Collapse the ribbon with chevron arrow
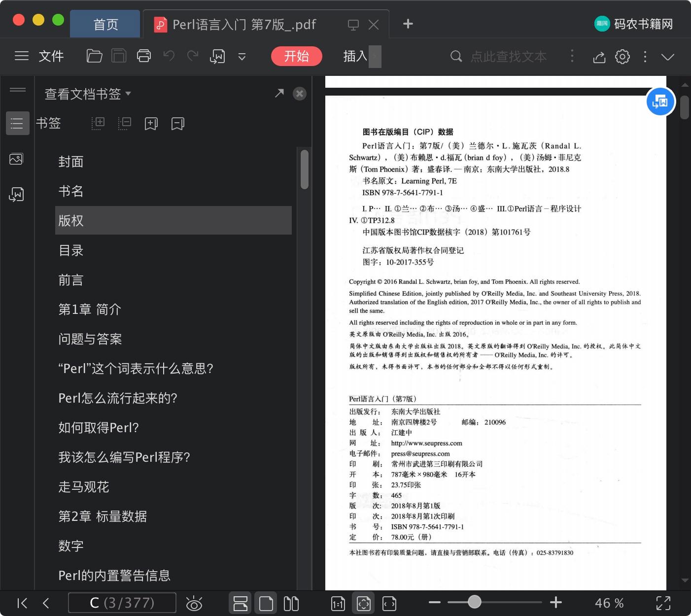The height and width of the screenshot is (616, 691). pos(668,57)
